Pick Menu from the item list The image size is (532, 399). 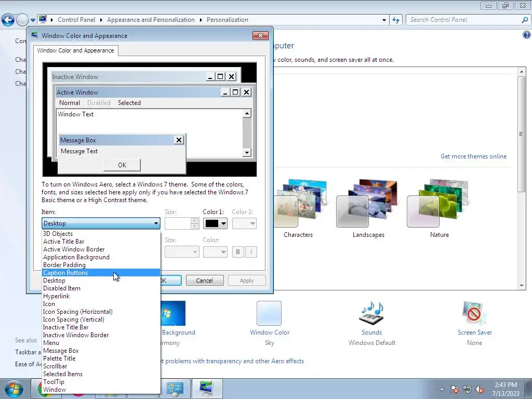click(101, 343)
